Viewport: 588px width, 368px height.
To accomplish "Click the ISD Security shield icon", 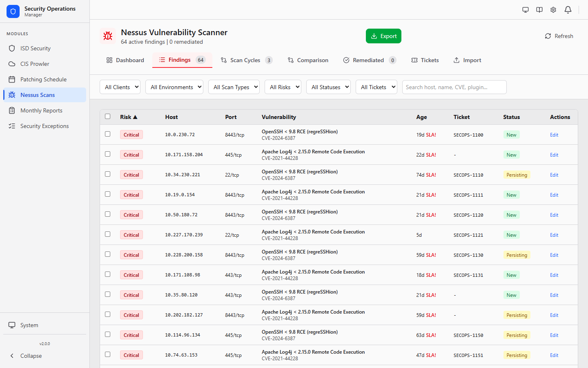I will (x=12, y=48).
